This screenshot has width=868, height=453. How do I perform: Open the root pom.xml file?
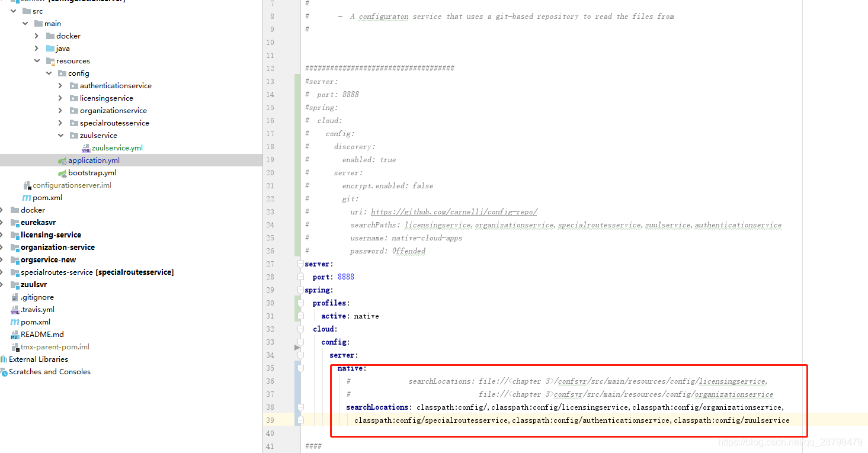pyautogui.click(x=36, y=322)
